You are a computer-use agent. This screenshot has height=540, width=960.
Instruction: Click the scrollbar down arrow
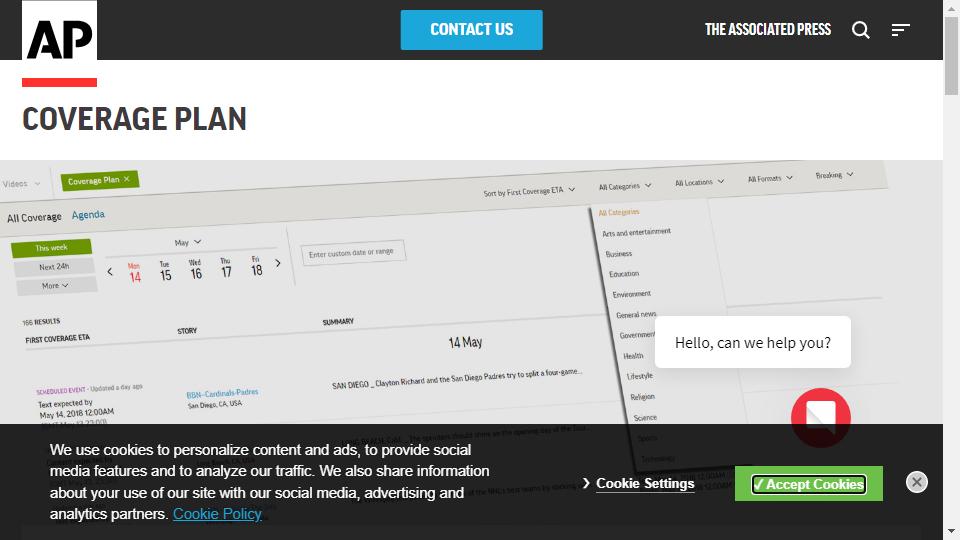[951, 531]
